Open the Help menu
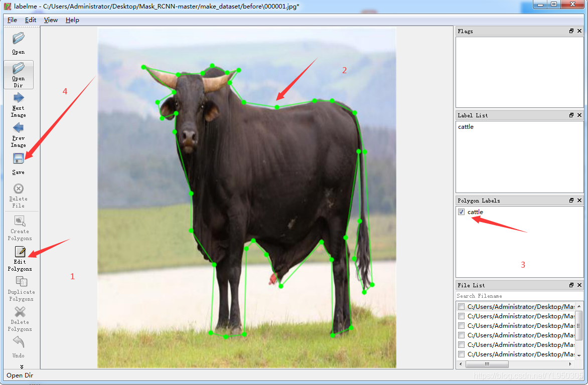Viewport: 588px width, 385px height. tap(72, 20)
